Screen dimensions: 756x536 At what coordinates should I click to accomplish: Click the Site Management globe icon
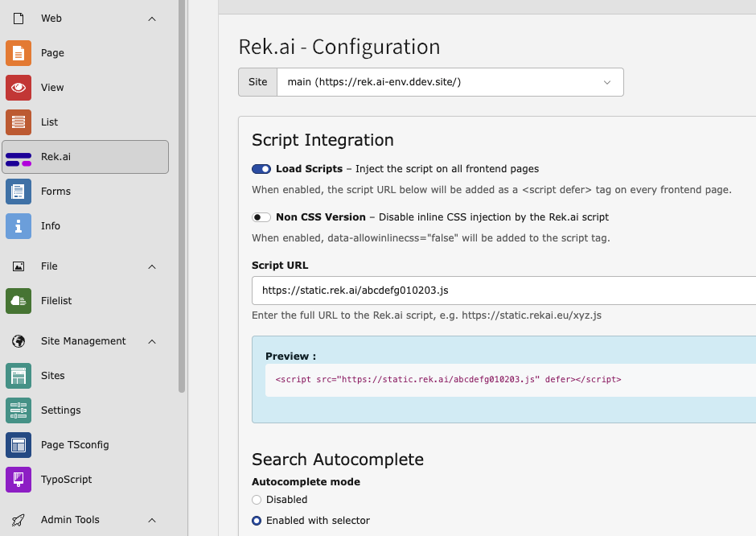click(18, 341)
